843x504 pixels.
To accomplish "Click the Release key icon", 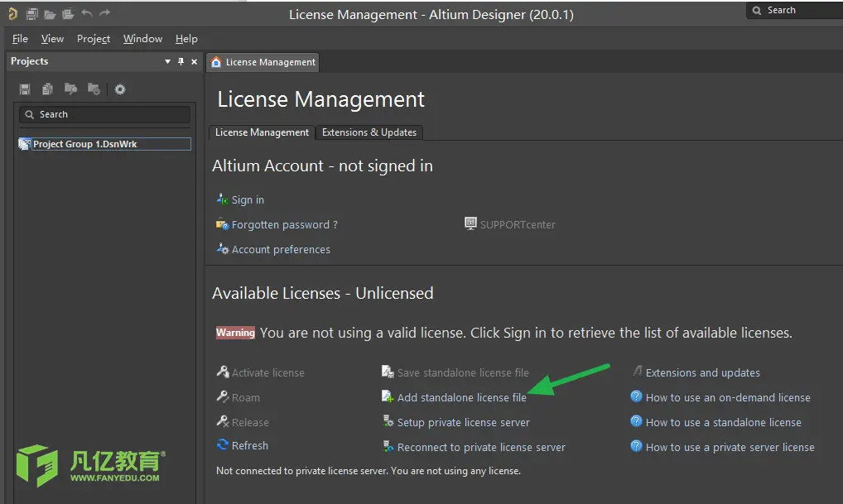I will [223, 421].
